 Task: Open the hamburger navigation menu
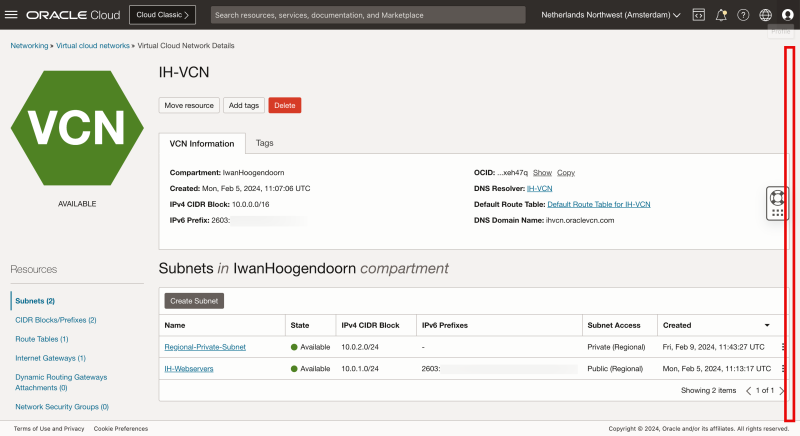point(11,15)
